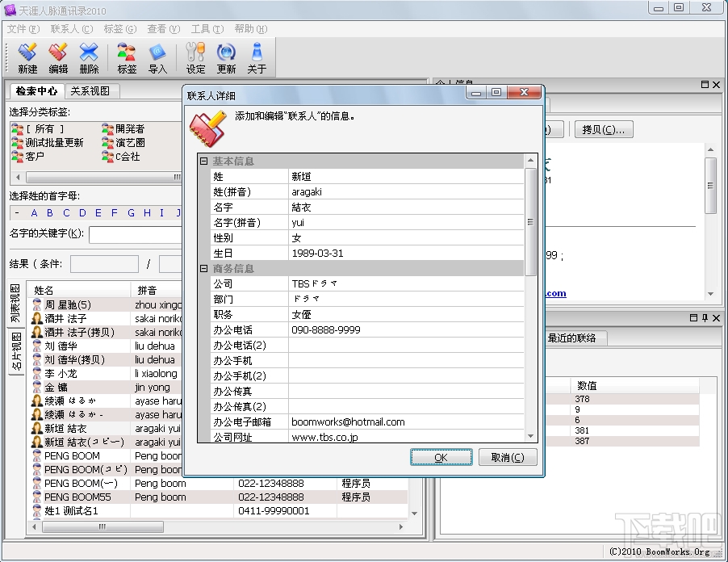
Task: Click the avatar icon of 酒井 法子(拷贝)
Action: click(37, 332)
